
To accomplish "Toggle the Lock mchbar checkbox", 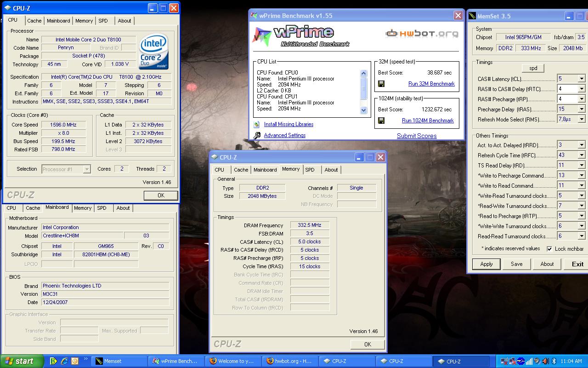I will click(x=549, y=249).
